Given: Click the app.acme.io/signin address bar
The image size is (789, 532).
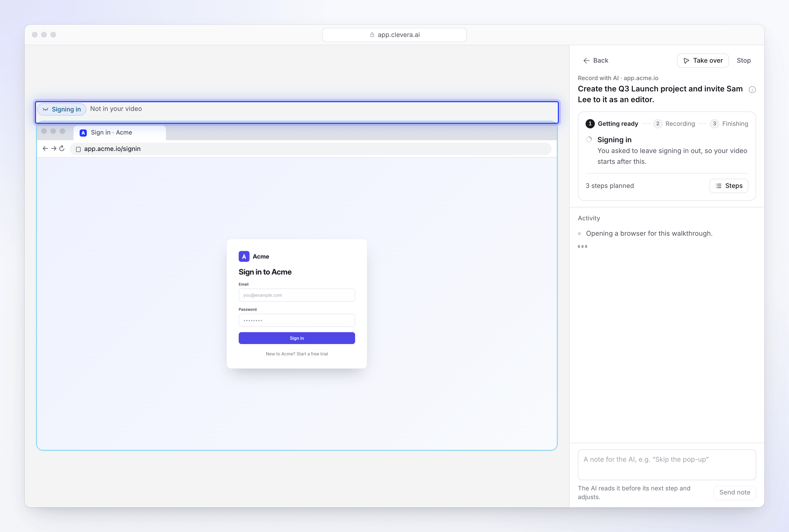Looking at the screenshot, I should click(x=311, y=149).
